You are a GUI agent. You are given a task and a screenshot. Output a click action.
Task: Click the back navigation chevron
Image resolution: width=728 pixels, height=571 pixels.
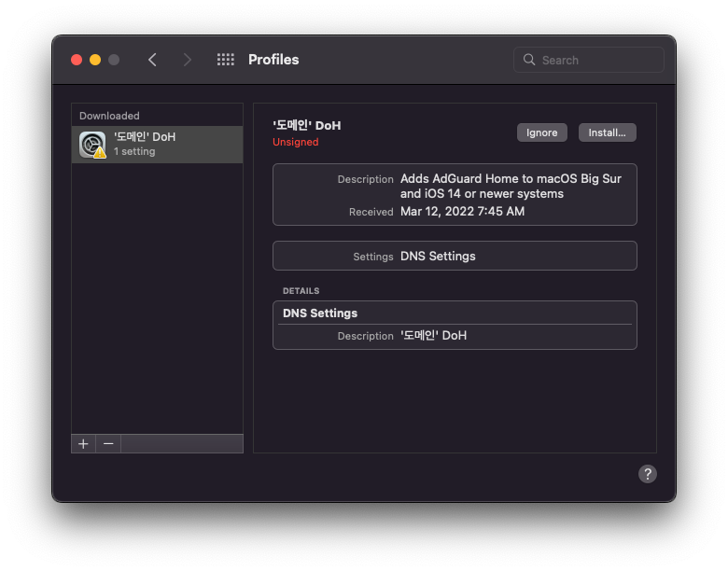pyautogui.click(x=152, y=60)
